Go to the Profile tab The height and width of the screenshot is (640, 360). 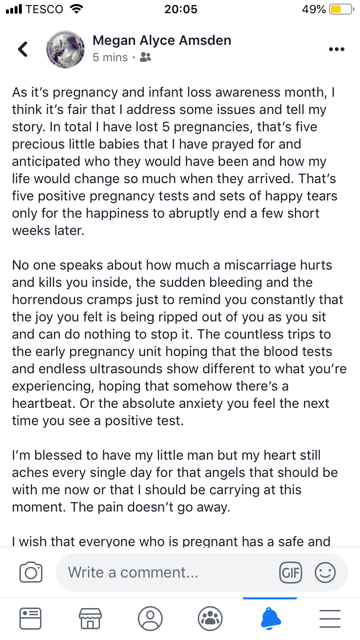pos(150,618)
